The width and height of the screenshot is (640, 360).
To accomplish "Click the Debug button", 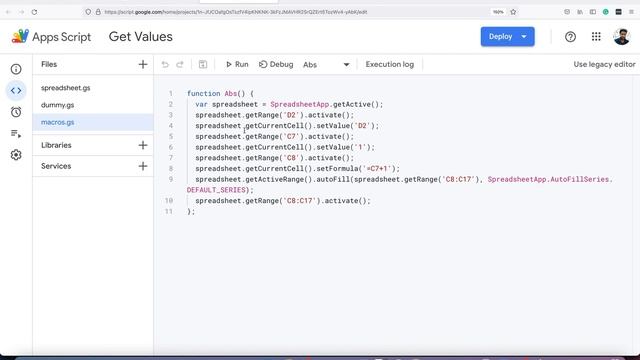I will point(276,64).
